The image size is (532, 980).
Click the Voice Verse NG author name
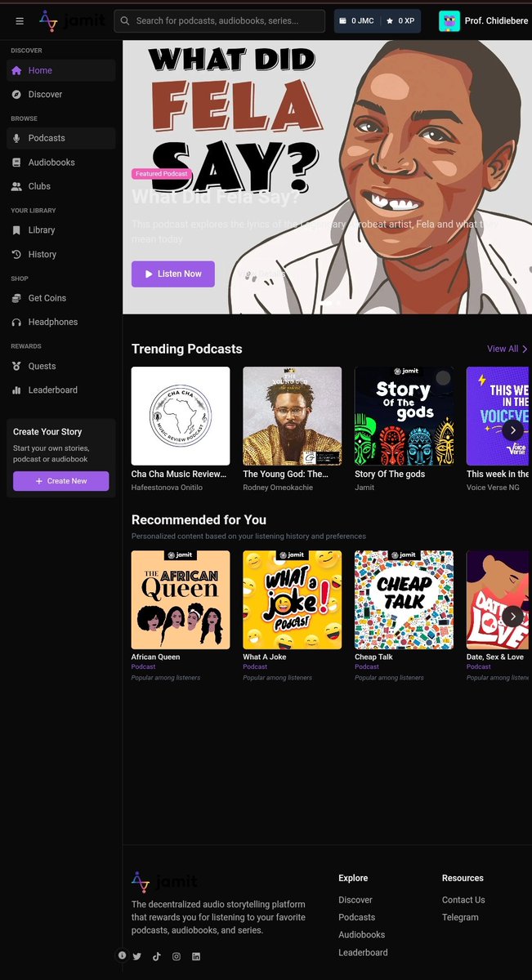click(x=493, y=488)
